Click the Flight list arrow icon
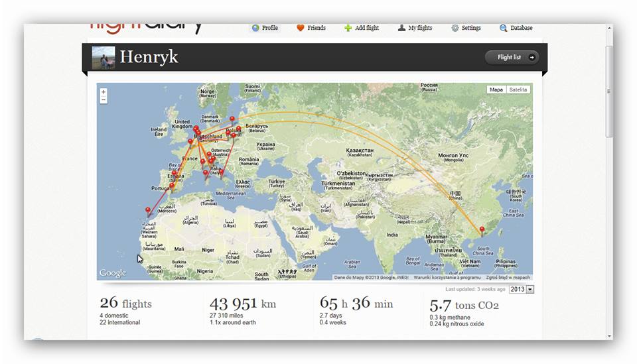The image size is (637, 364). coord(531,57)
